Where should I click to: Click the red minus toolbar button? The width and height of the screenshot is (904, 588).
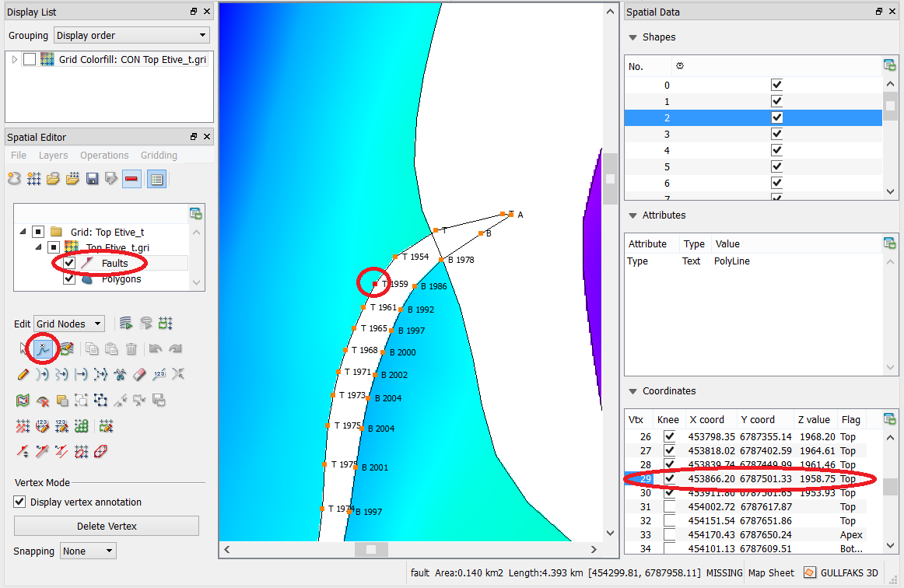[131, 179]
